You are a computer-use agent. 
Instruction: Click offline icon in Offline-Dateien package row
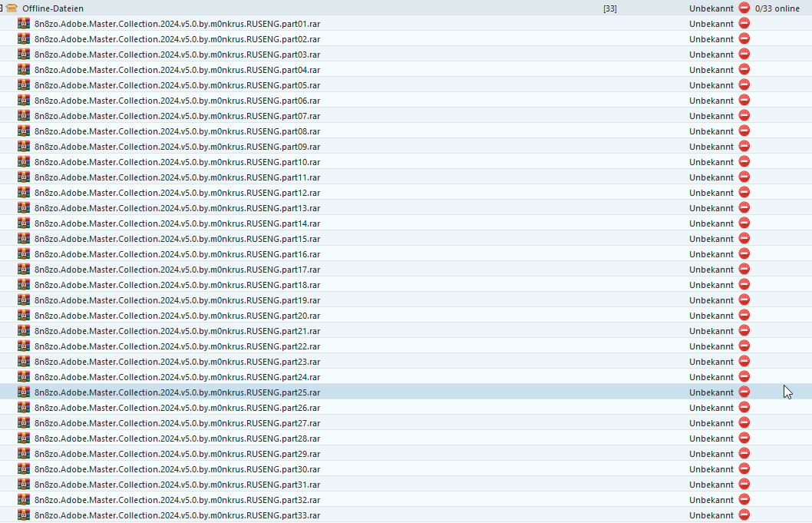tap(744, 8)
